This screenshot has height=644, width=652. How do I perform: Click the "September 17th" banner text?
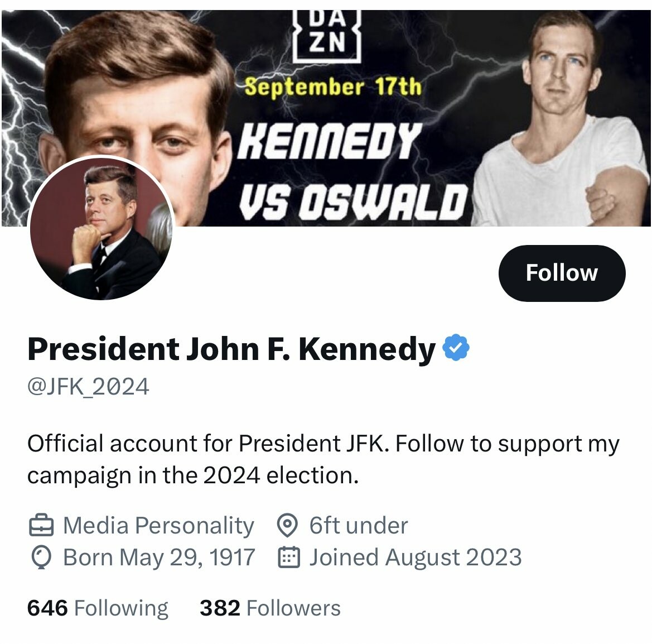(x=333, y=87)
